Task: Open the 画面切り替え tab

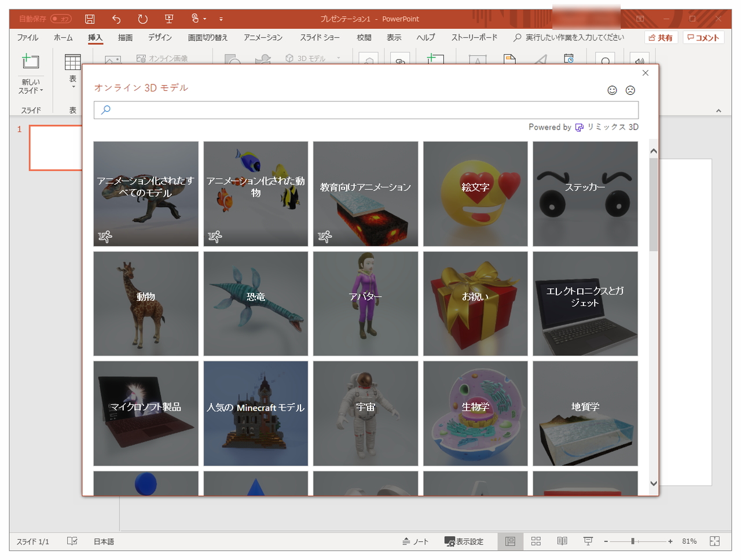Action: tap(208, 38)
